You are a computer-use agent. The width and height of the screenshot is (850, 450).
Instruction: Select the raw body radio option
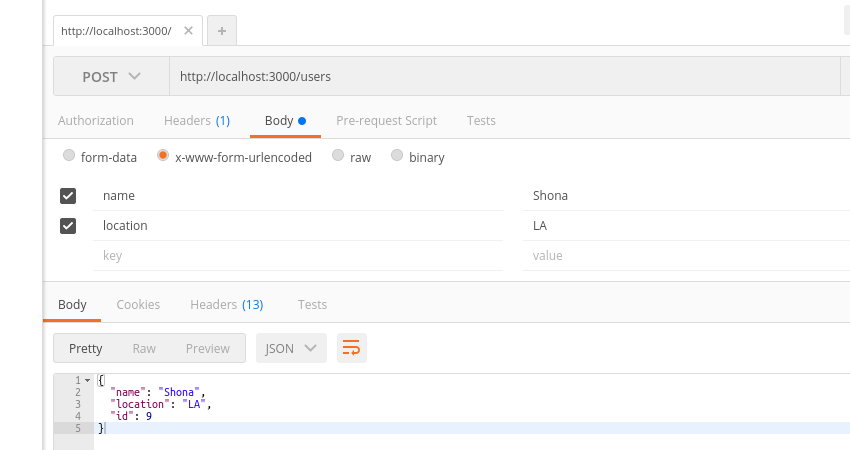pyautogui.click(x=338, y=156)
